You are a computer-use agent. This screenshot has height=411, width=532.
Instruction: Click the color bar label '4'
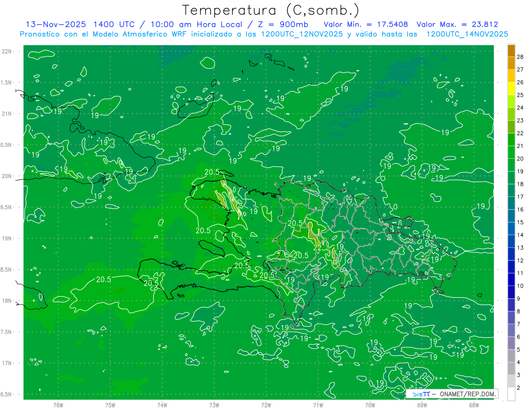pos(519,362)
